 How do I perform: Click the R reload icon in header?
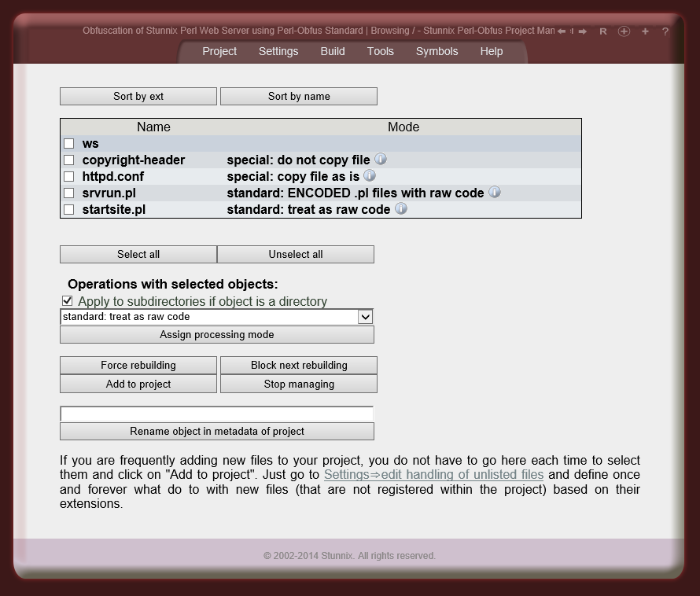603,31
